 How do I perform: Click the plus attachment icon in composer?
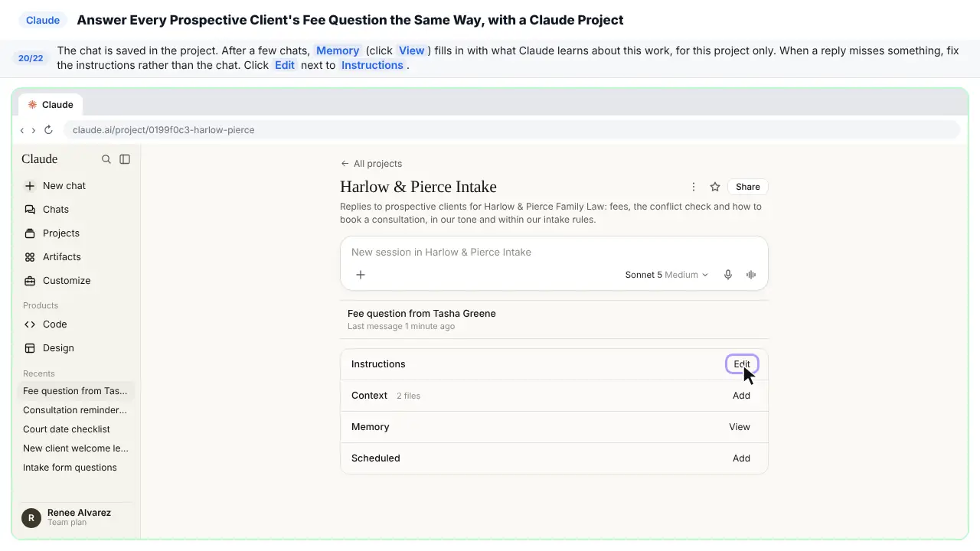pos(361,275)
